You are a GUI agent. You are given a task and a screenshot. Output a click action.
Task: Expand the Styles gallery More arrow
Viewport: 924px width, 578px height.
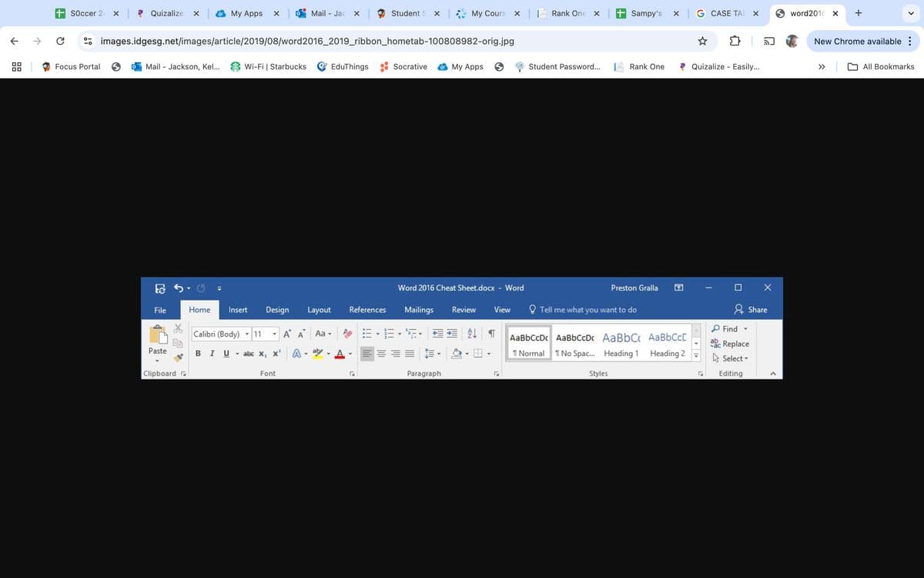[x=696, y=355]
